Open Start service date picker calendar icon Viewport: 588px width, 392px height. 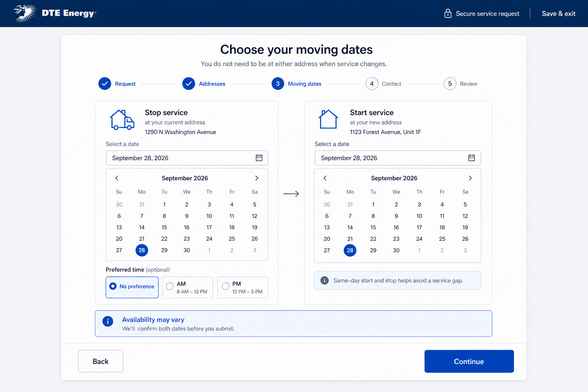472,158
